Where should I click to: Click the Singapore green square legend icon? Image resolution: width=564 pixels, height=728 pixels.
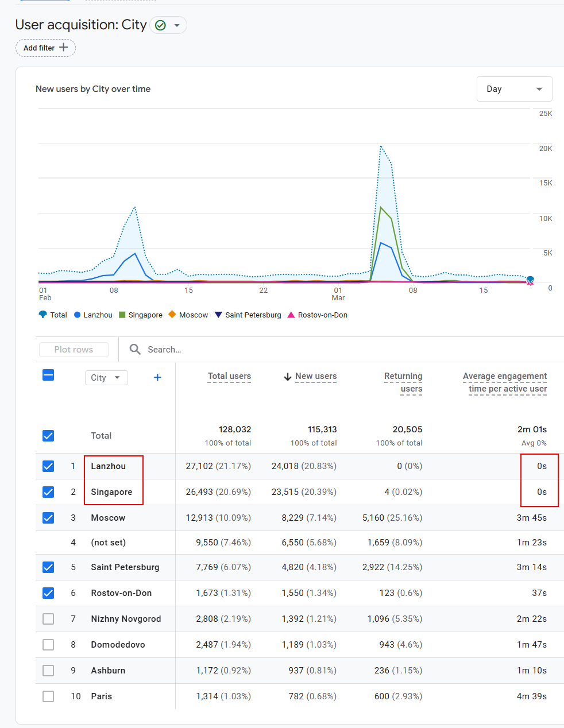(122, 315)
